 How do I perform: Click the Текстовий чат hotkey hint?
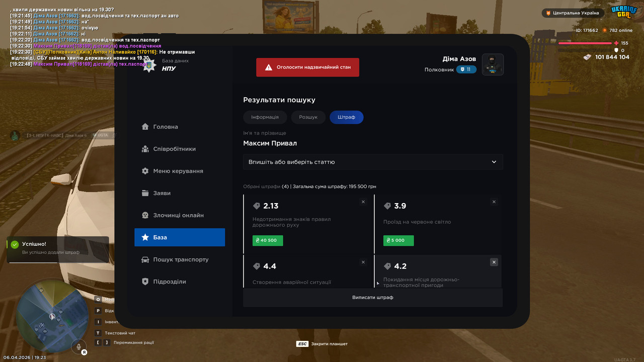115,333
